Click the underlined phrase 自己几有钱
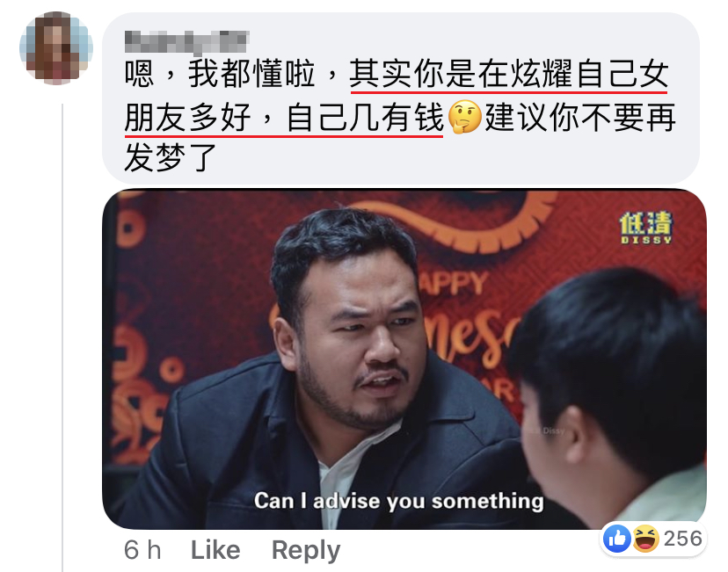728x572 pixels. [365, 118]
